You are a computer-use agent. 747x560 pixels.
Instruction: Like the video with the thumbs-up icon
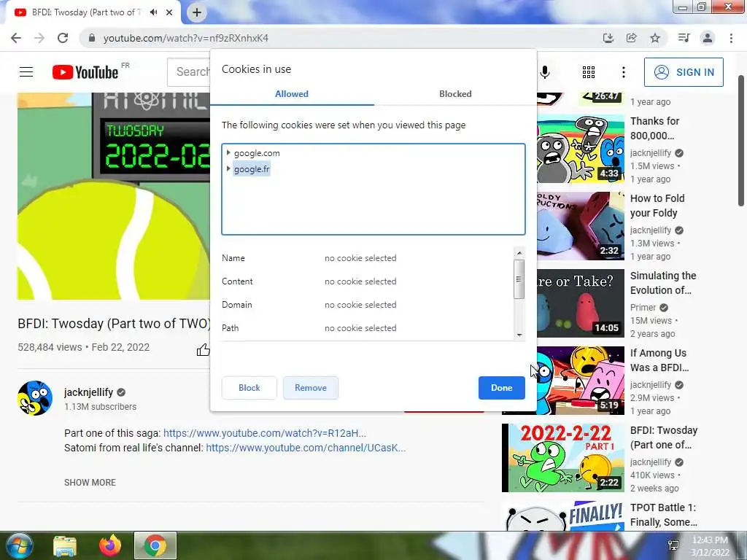(x=204, y=350)
